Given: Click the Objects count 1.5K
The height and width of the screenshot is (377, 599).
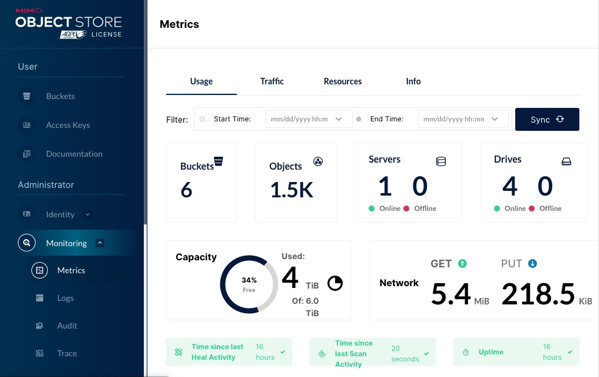Looking at the screenshot, I should click(291, 190).
